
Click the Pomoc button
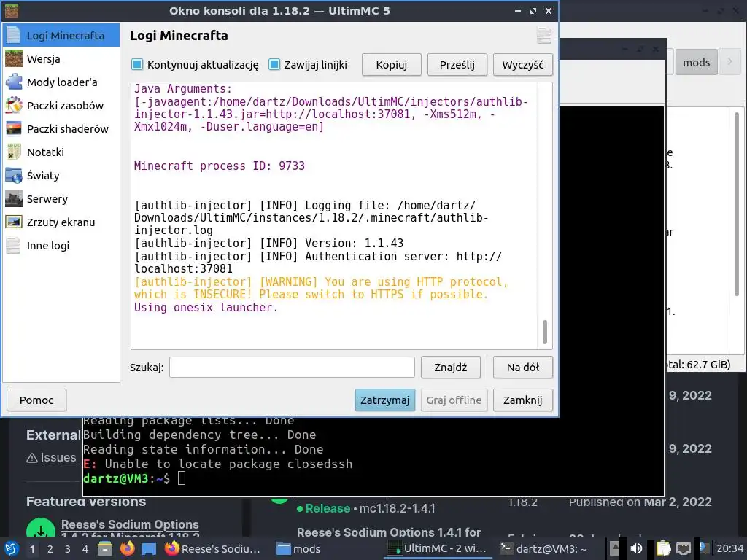click(36, 400)
